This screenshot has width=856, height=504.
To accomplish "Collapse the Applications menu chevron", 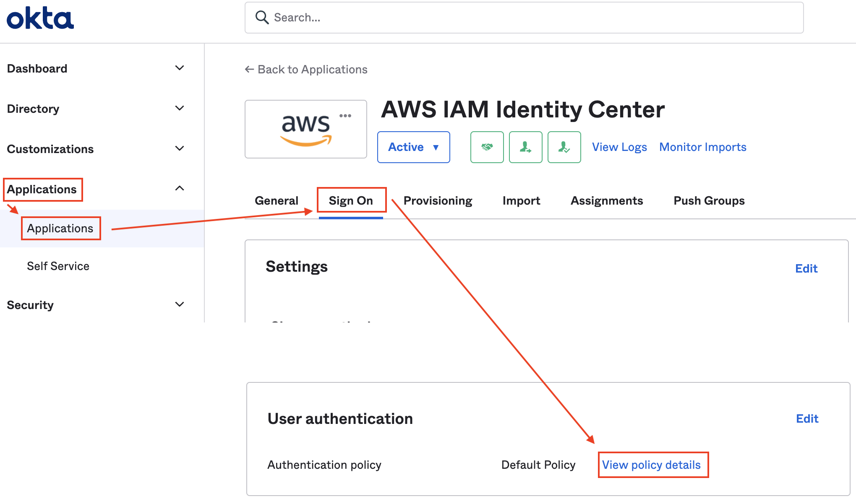I will pos(180,188).
